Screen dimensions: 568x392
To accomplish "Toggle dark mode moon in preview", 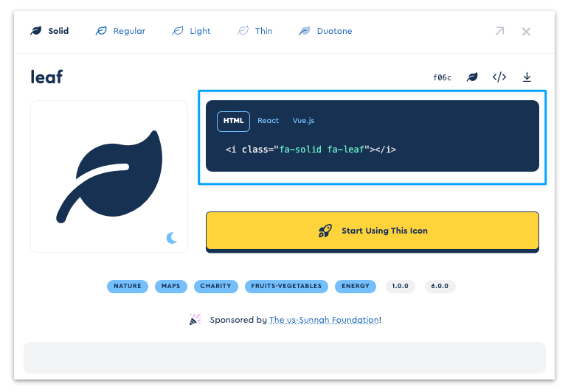I will [x=172, y=237].
